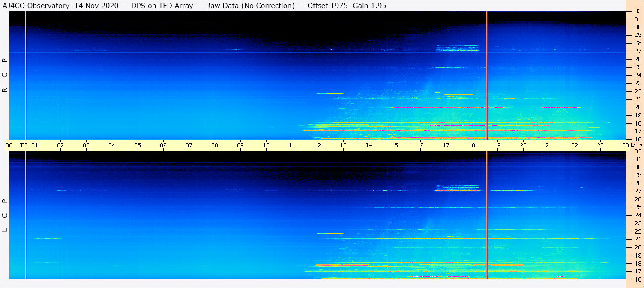The image size is (644, 288).
Task: Select the 32 MHz label on RCP scale
Action: [x=638, y=12]
